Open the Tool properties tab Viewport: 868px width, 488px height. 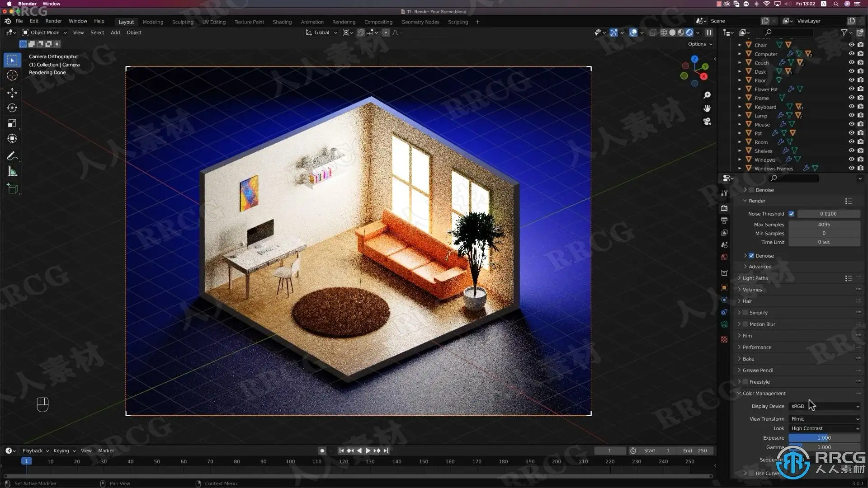click(724, 193)
